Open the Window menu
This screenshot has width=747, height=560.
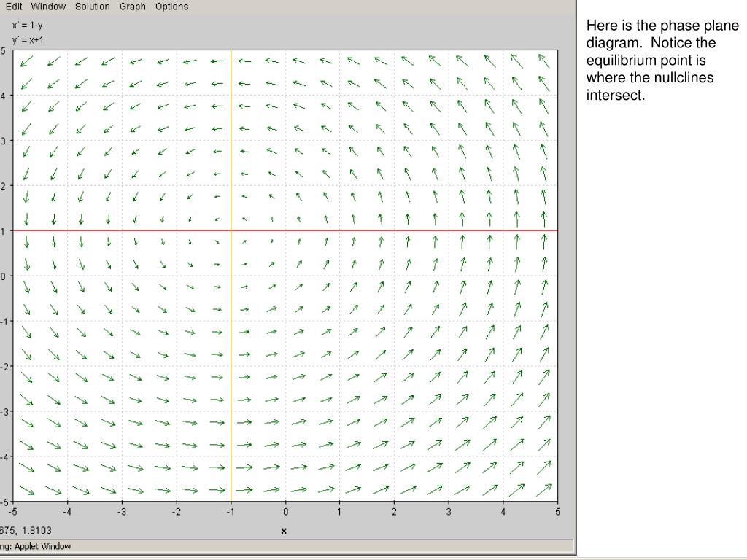[48, 7]
